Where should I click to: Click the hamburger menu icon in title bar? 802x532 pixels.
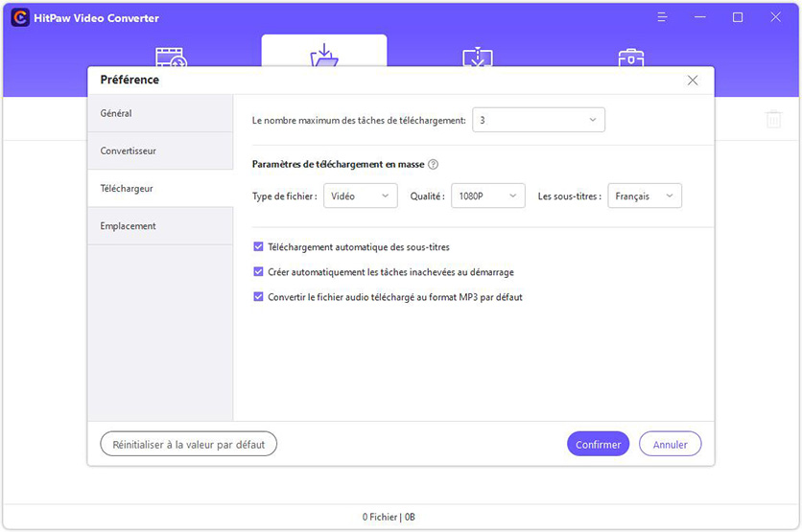(662, 17)
